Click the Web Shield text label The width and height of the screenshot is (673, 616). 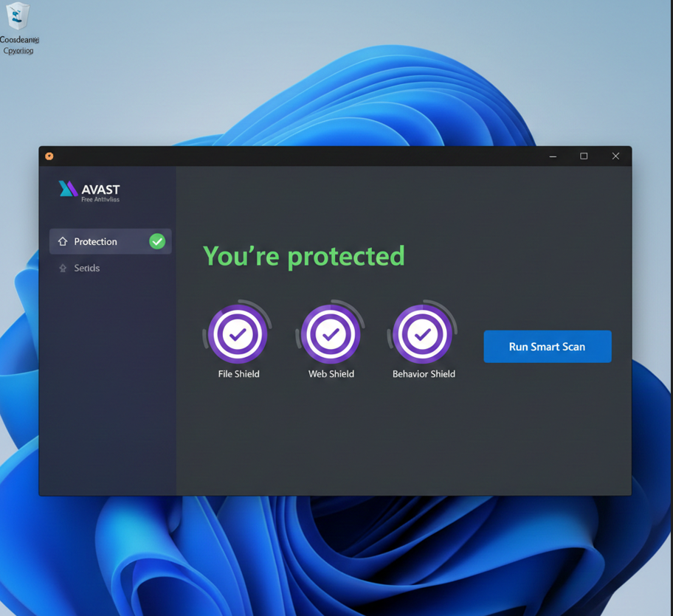point(331,374)
